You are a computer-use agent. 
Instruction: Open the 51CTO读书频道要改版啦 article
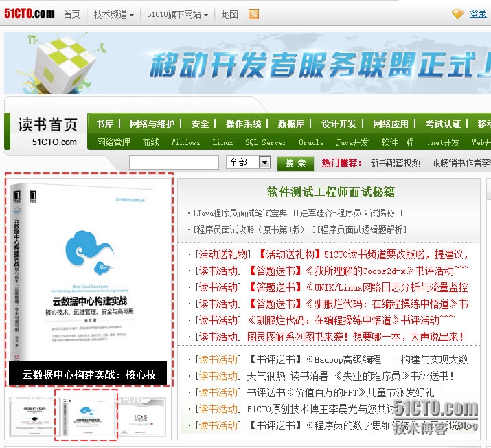[364, 254]
